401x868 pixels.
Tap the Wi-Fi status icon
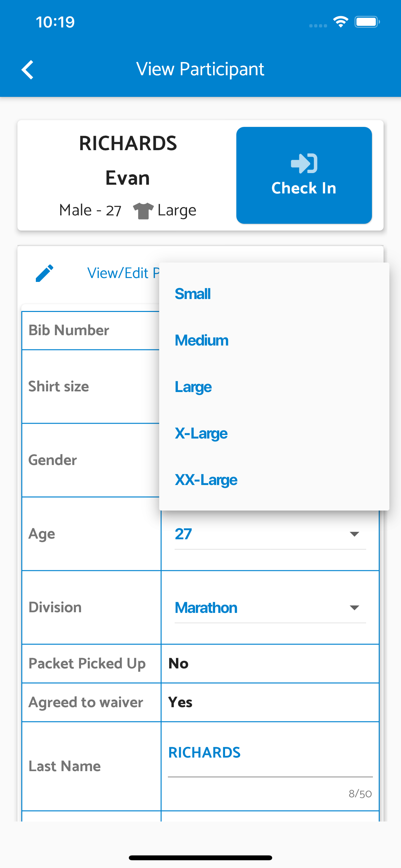pos(340,22)
